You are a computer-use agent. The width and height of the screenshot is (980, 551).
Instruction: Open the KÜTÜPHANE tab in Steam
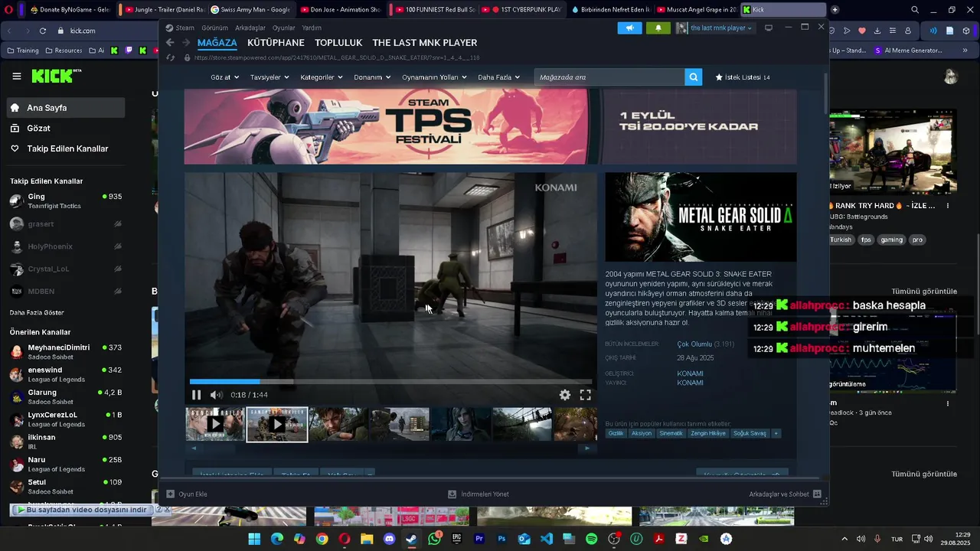click(276, 43)
